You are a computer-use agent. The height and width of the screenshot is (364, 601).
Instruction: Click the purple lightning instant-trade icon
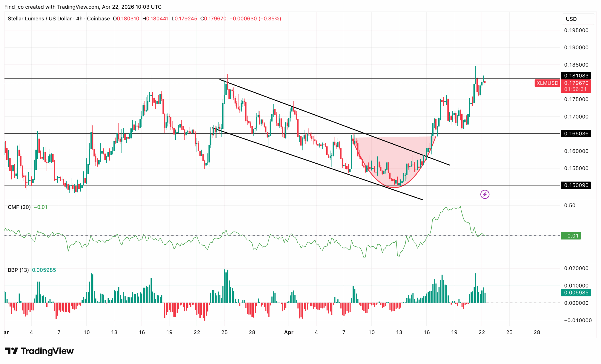tap(485, 194)
